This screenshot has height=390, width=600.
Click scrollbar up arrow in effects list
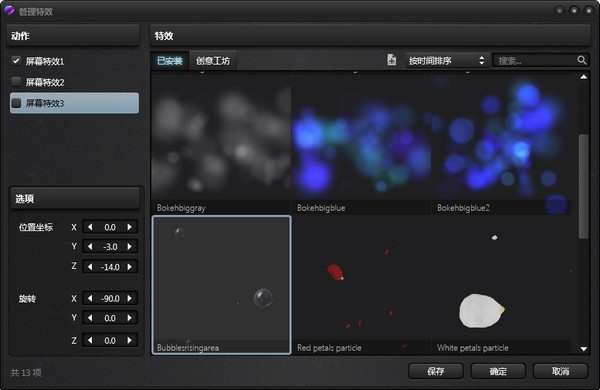click(584, 77)
